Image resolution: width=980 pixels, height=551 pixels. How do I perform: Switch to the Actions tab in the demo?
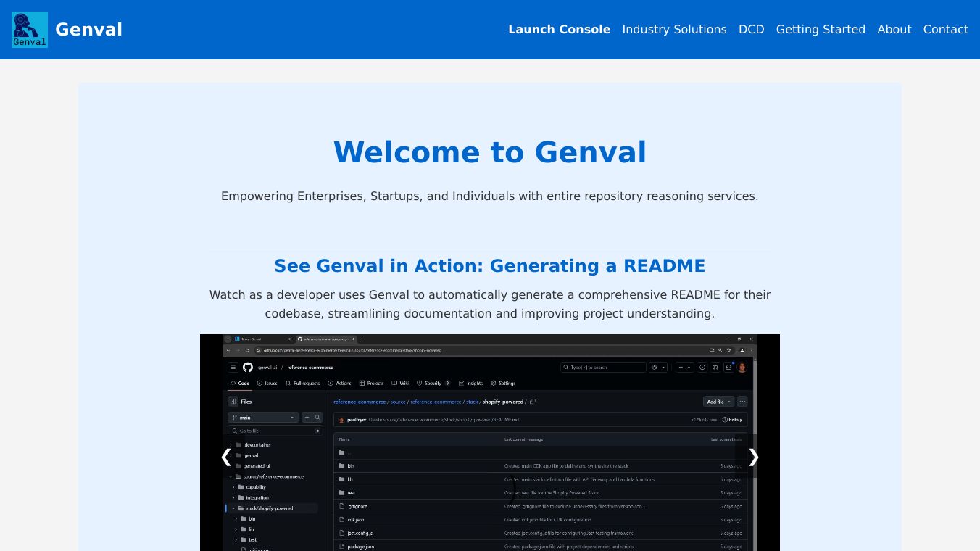[x=339, y=384]
